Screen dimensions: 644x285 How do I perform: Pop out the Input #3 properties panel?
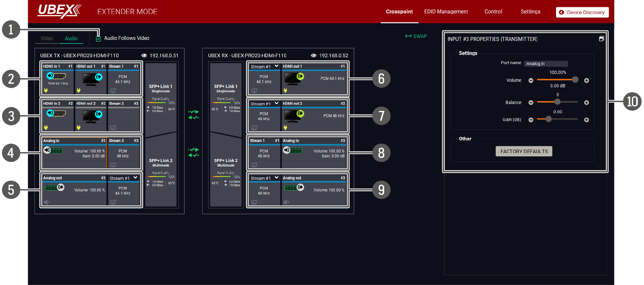tap(601, 39)
